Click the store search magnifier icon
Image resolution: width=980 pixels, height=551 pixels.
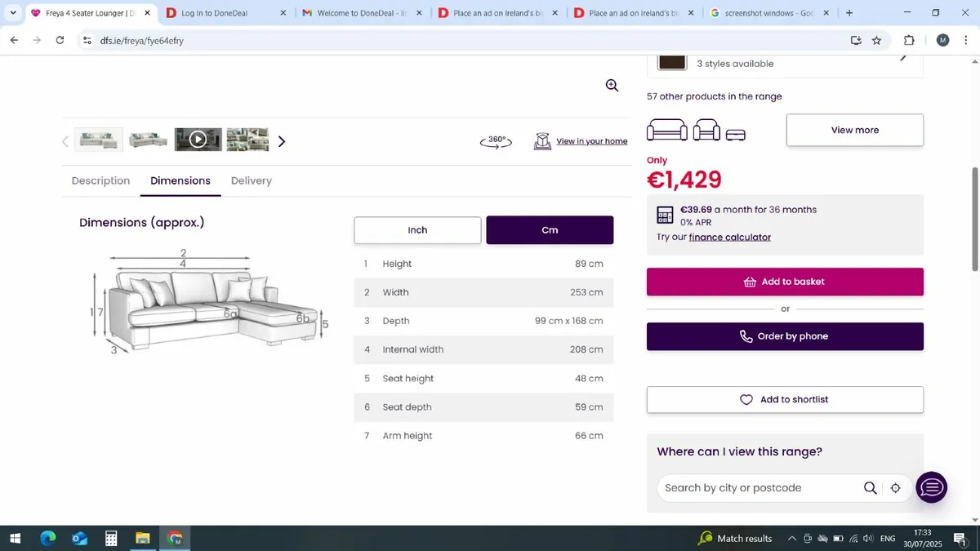(871, 488)
